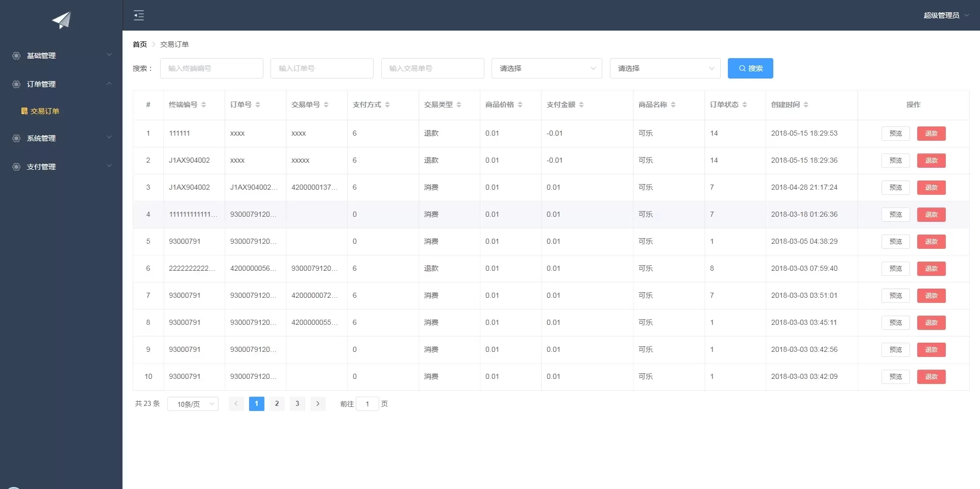Click 退款 button for row 1

[931, 134]
